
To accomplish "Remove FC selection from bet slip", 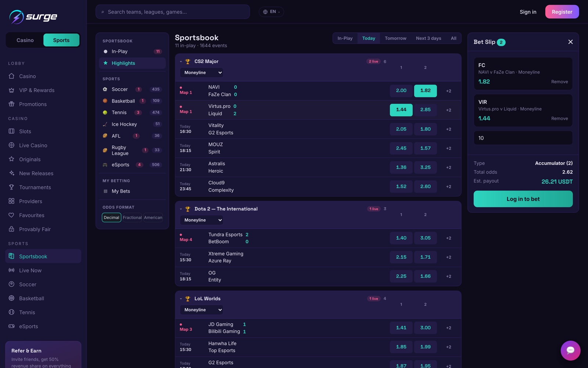I will click(559, 82).
